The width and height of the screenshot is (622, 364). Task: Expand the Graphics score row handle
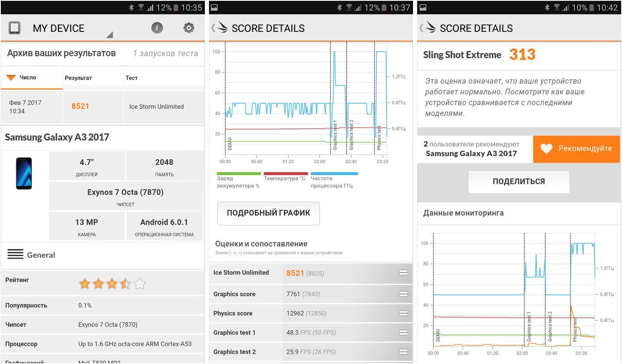pyautogui.click(x=403, y=294)
